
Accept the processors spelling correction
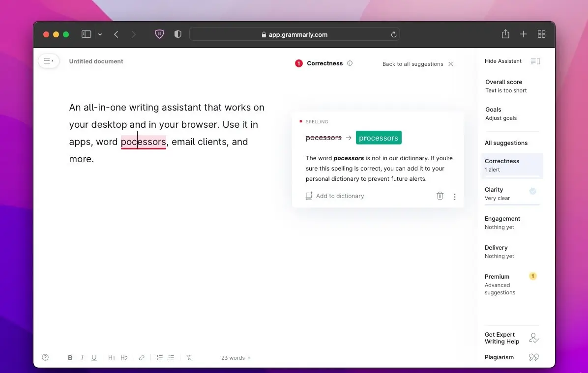[379, 138]
